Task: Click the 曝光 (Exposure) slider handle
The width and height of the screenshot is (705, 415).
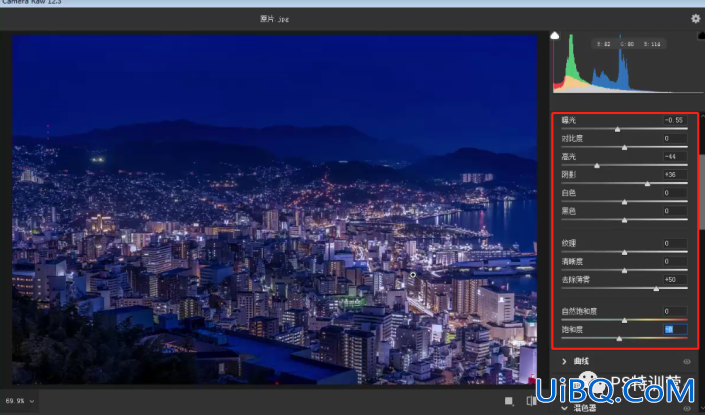Action: tap(617, 129)
